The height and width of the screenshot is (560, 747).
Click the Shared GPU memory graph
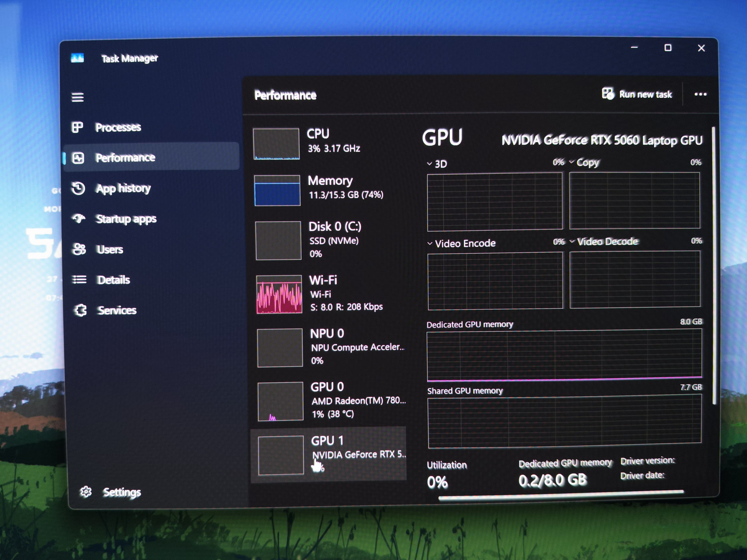[x=565, y=421]
